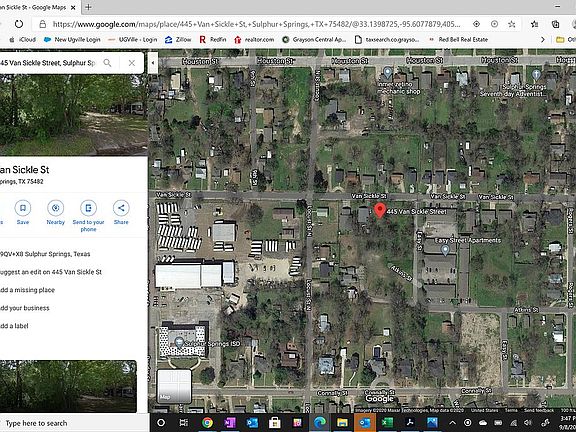The height and width of the screenshot is (432, 576).
Task: Open Adobe Acrobat from the taskbar
Action: point(410,423)
